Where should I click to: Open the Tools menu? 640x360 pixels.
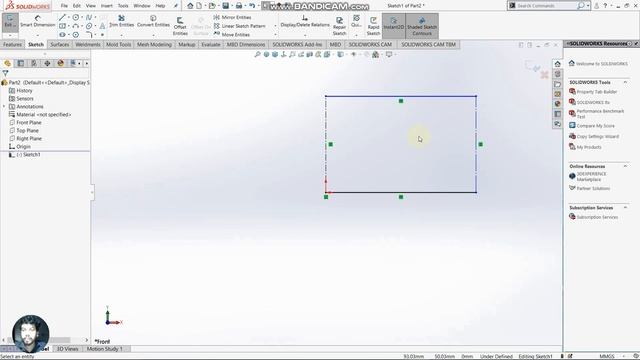(x=123, y=6)
